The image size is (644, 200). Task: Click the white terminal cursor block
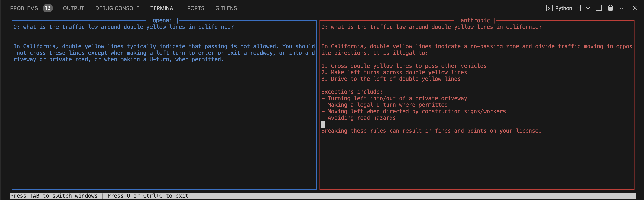pyautogui.click(x=323, y=124)
